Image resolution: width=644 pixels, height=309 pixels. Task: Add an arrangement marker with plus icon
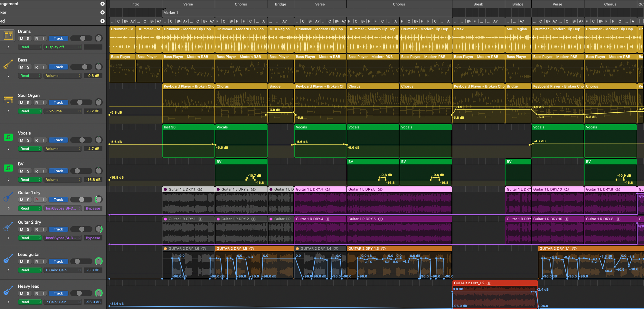[x=102, y=4]
